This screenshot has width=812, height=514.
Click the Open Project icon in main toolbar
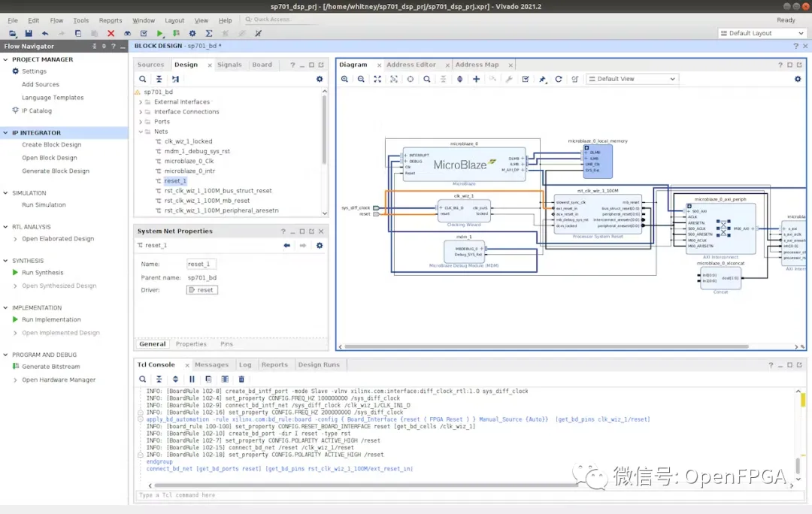(13, 33)
